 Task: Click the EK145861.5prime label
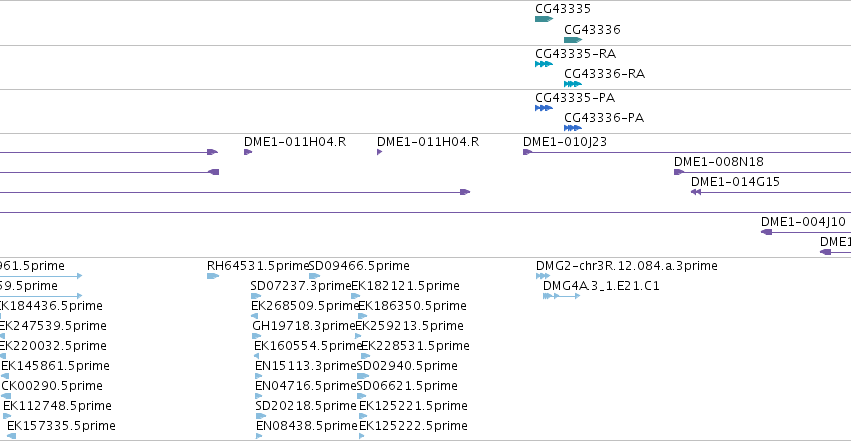coord(55,366)
